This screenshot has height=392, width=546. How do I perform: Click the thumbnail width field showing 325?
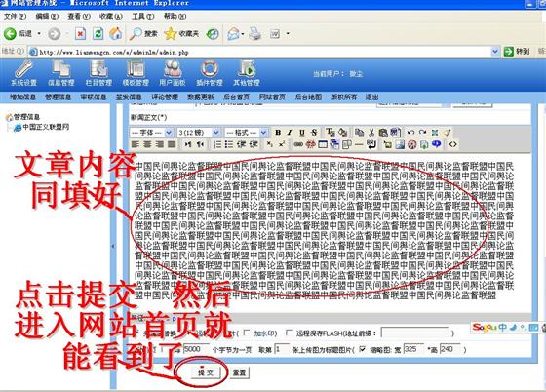[x=413, y=349]
